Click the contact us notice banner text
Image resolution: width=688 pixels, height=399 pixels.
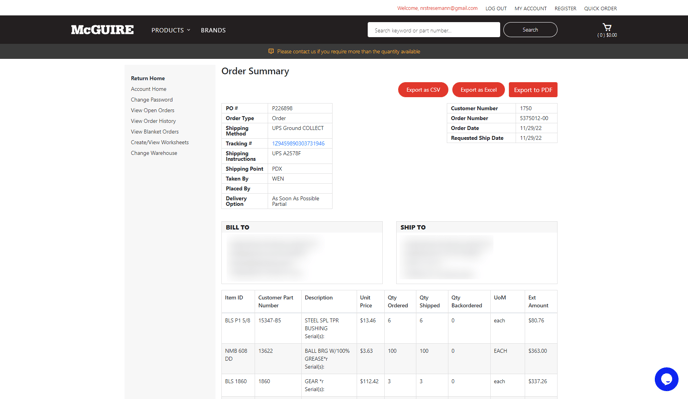pyautogui.click(x=348, y=51)
